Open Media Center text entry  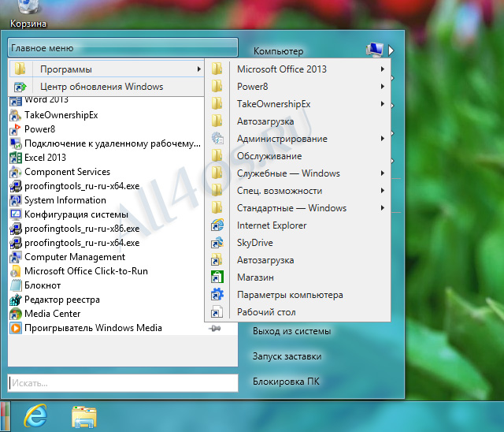53,314
